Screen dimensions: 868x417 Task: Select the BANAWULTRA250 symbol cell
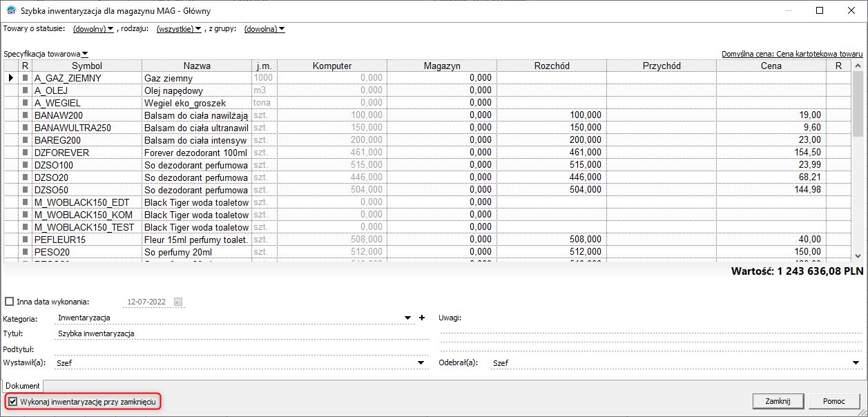click(x=87, y=128)
